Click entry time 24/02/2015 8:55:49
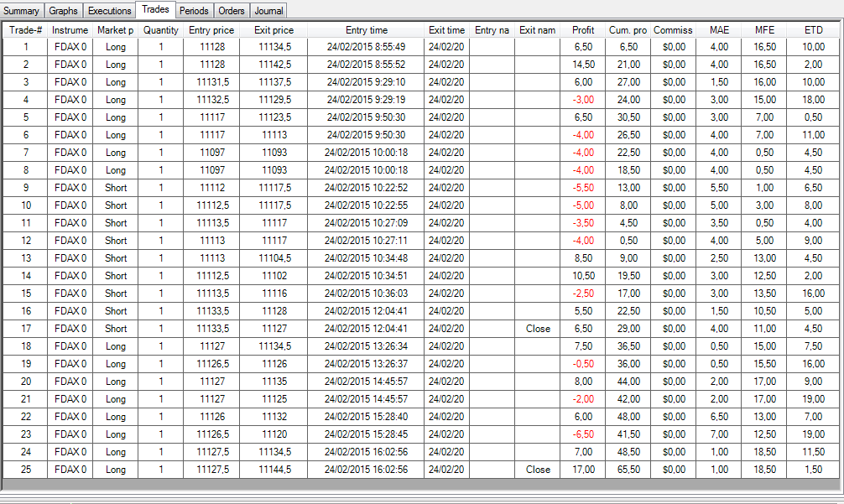Viewport: 844px width, 504px height. click(x=366, y=47)
